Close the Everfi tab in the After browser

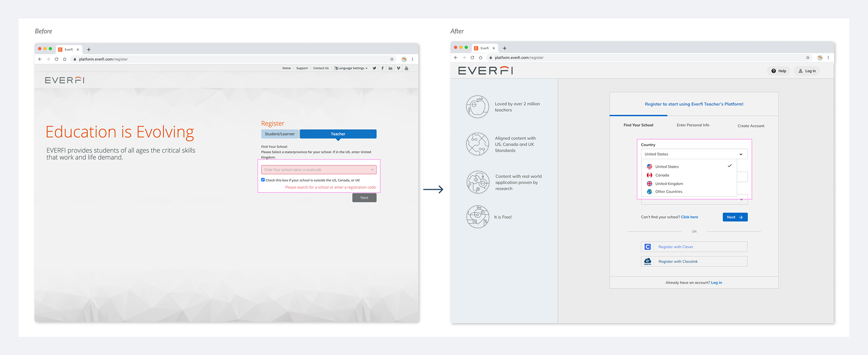point(494,48)
